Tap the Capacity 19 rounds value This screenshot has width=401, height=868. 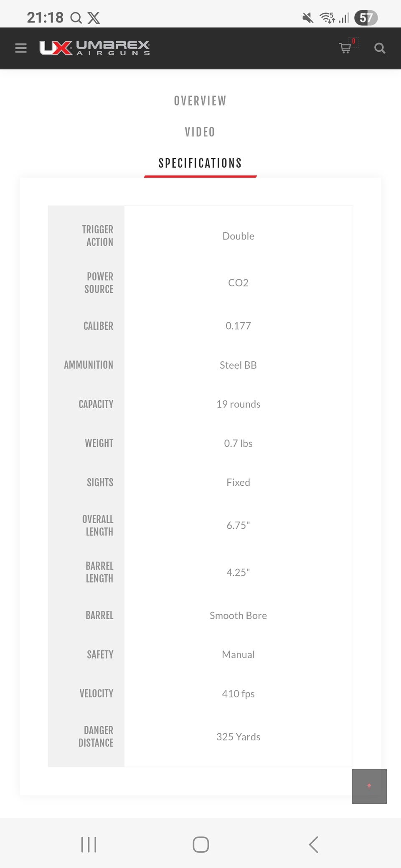(238, 404)
